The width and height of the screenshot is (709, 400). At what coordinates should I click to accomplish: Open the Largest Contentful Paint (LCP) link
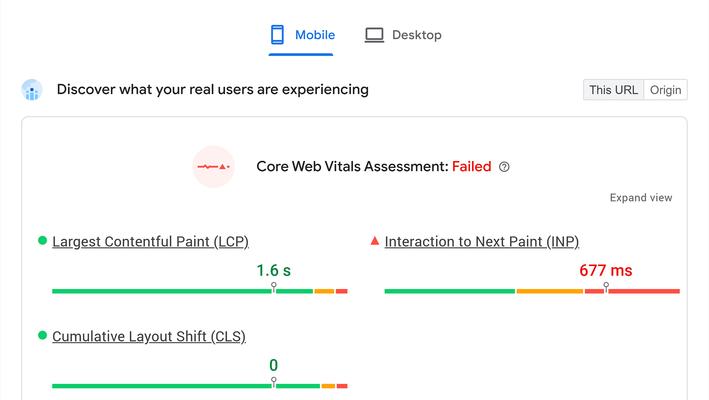click(151, 241)
